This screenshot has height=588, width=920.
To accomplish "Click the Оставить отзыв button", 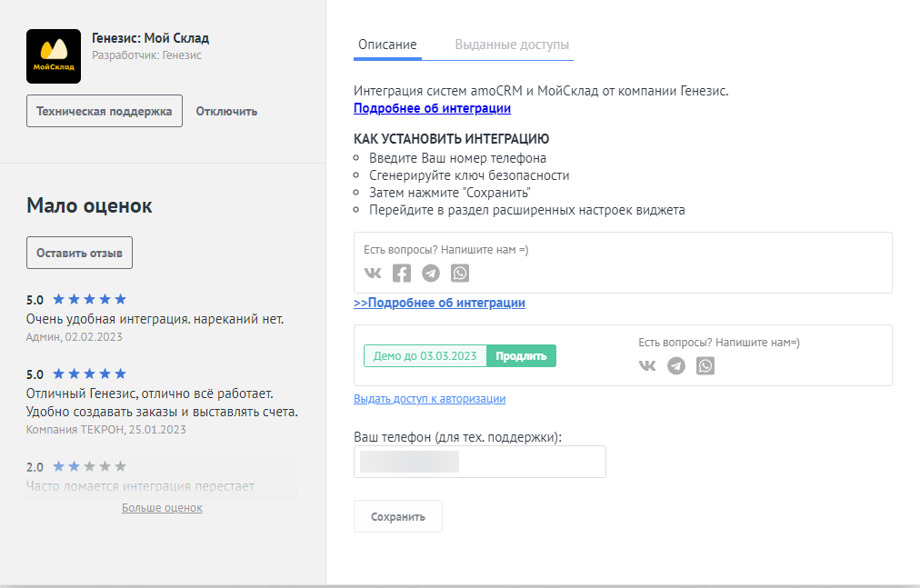I will [80, 253].
